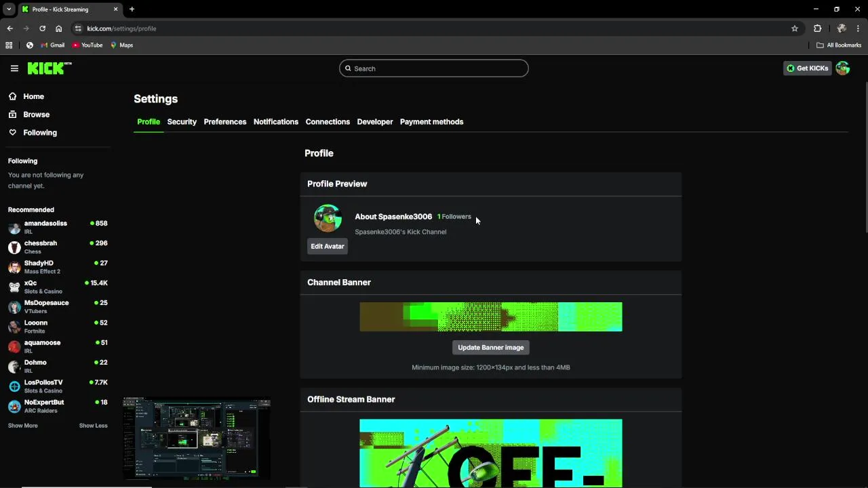Click the KICK logo
The image size is (868, 488).
[x=50, y=68]
